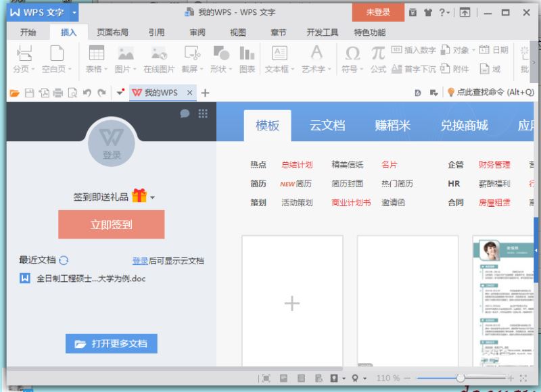Insert a chart with the 图表 icon
541x392 pixels.
click(x=248, y=54)
